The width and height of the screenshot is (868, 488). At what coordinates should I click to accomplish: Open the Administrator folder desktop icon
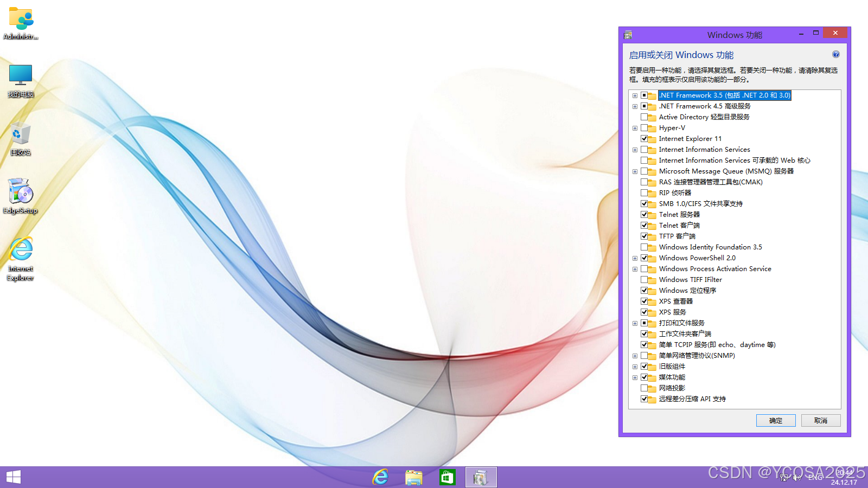21,23
